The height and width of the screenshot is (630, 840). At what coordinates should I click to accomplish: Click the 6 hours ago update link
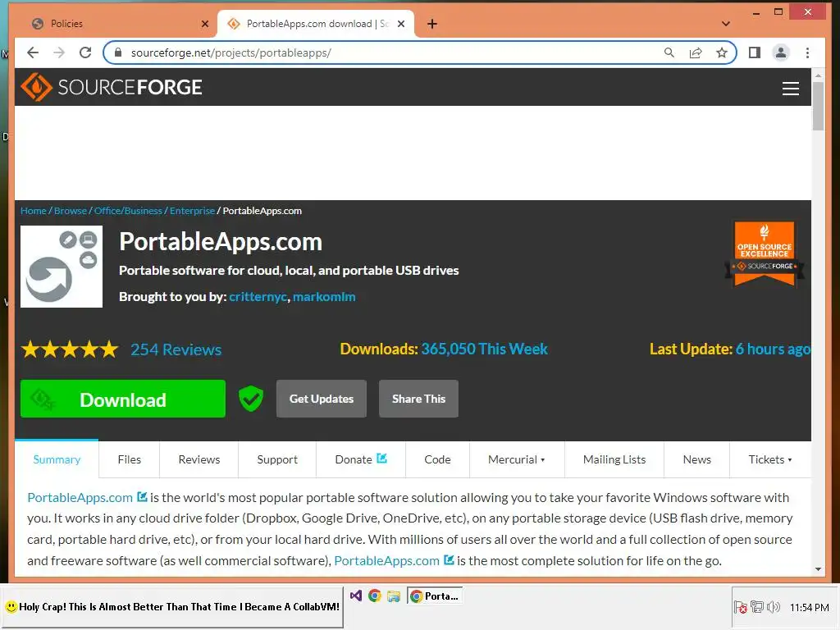click(773, 349)
